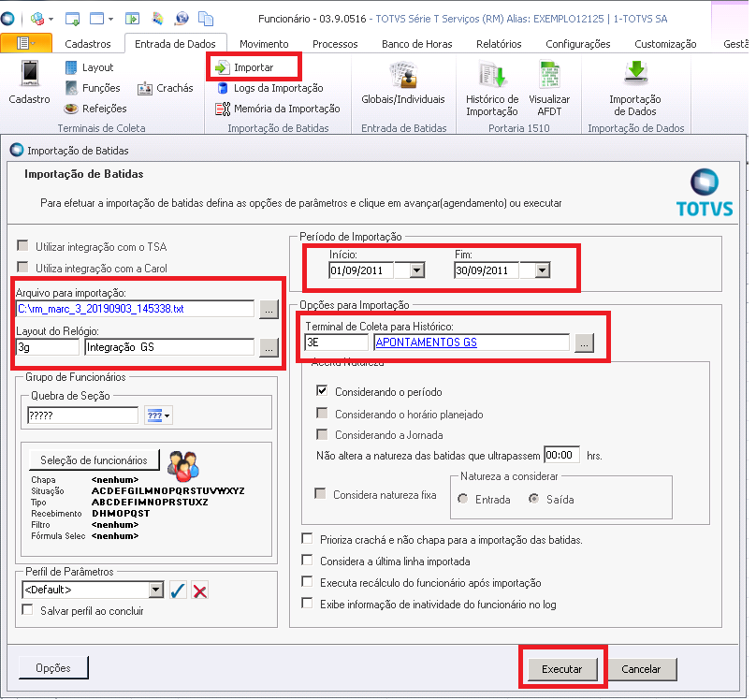The width and height of the screenshot is (756, 700).
Task: Switch to the Processos tab
Action: point(335,44)
